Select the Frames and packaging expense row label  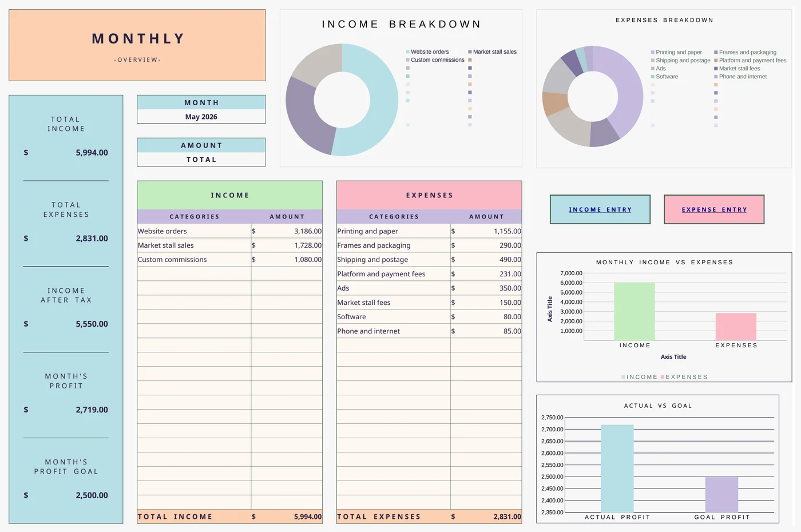tap(394, 245)
